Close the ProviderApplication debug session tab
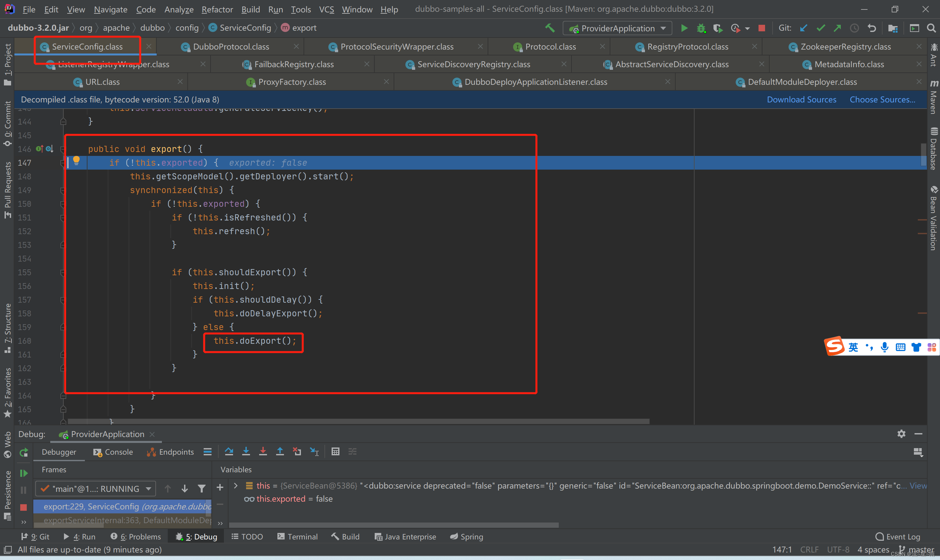This screenshot has width=940, height=560. pyautogui.click(x=152, y=434)
